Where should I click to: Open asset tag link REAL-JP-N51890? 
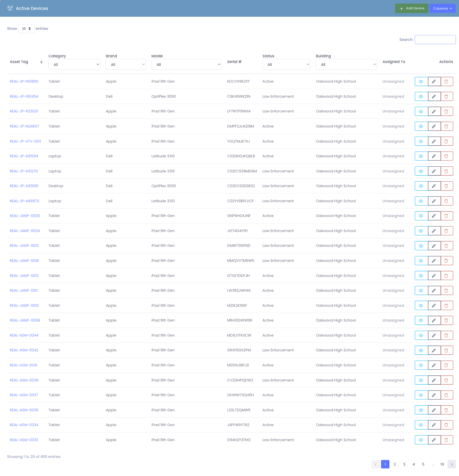click(24, 81)
